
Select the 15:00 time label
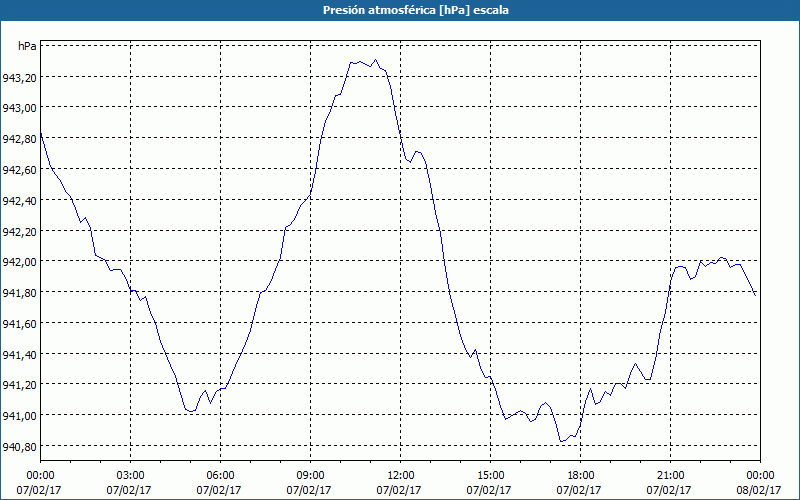[490, 476]
